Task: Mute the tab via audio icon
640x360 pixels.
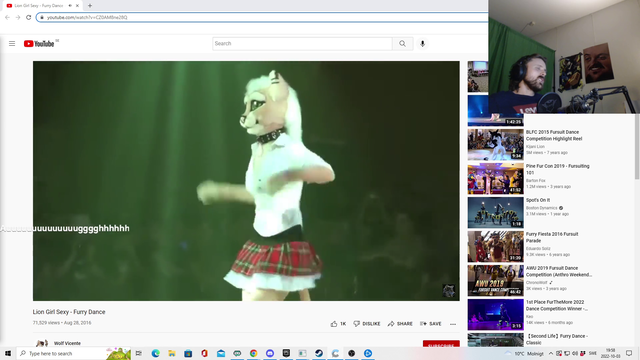Action: tap(70, 6)
